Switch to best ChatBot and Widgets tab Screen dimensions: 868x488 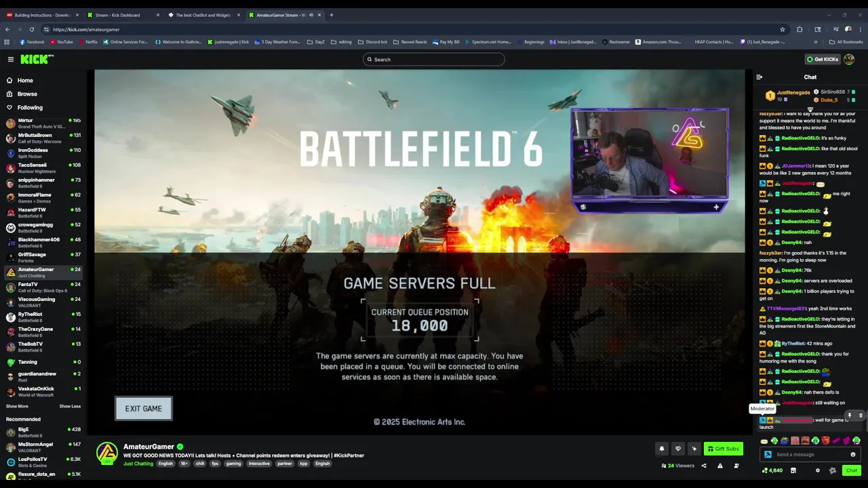click(x=203, y=15)
